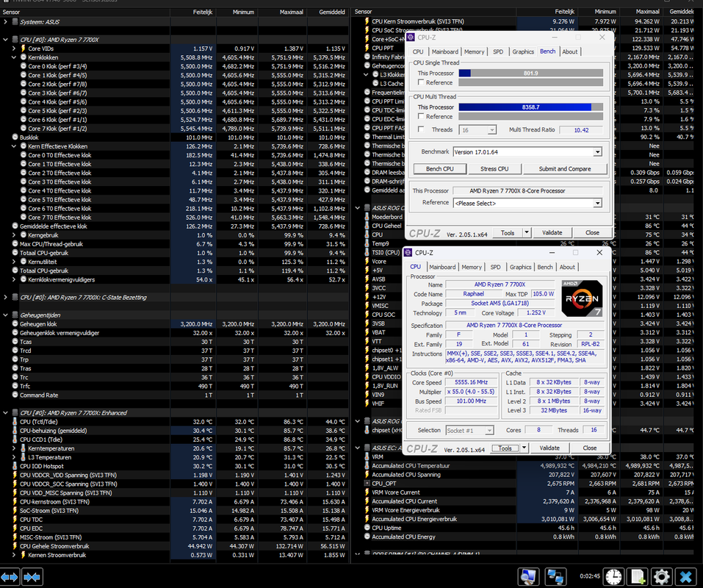Open the SPD tab in lower CPU-Z window
This screenshot has height=588, width=703.
click(x=495, y=268)
